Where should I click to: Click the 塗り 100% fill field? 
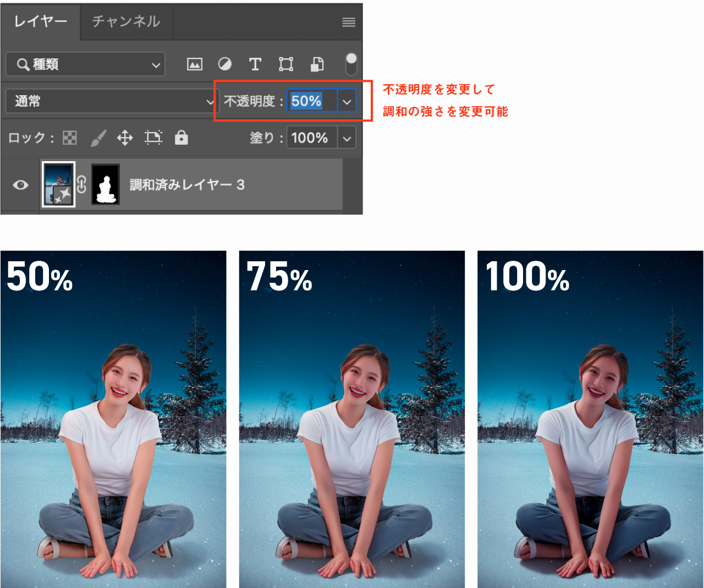312,138
